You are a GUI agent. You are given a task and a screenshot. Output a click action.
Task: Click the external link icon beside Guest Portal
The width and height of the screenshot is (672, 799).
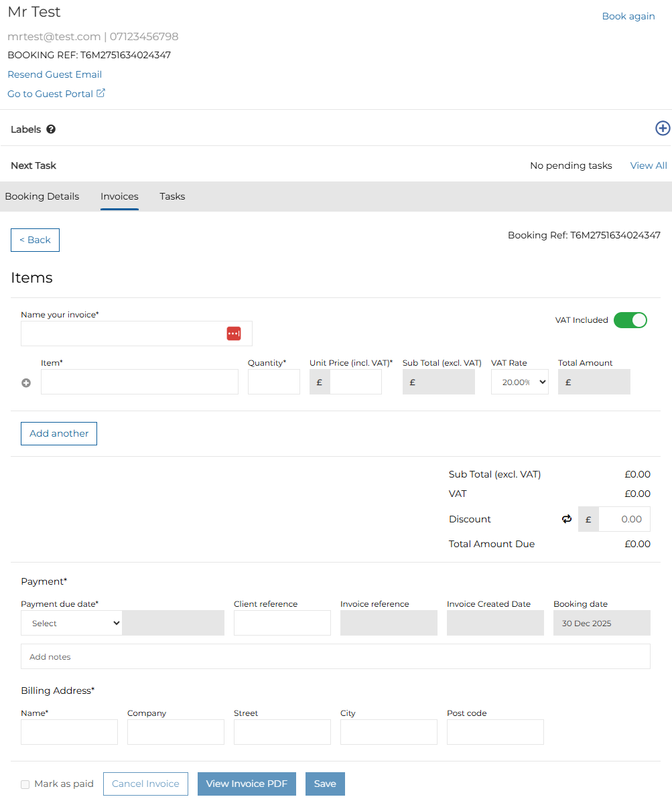click(x=101, y=93)
